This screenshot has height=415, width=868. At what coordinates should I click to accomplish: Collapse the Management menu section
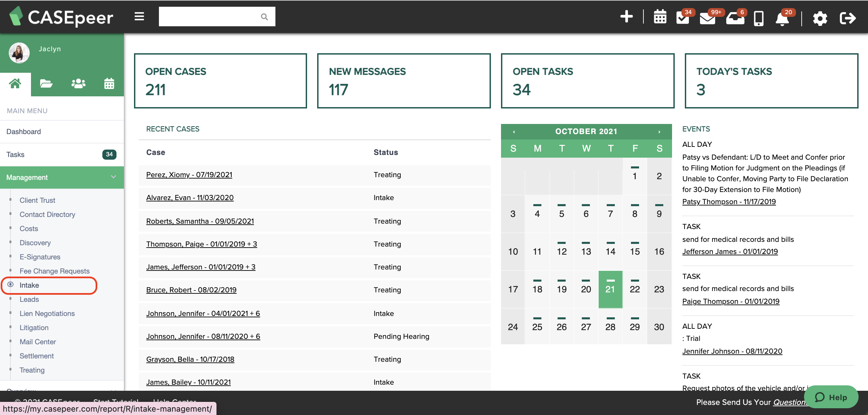[x=62, y=177]
